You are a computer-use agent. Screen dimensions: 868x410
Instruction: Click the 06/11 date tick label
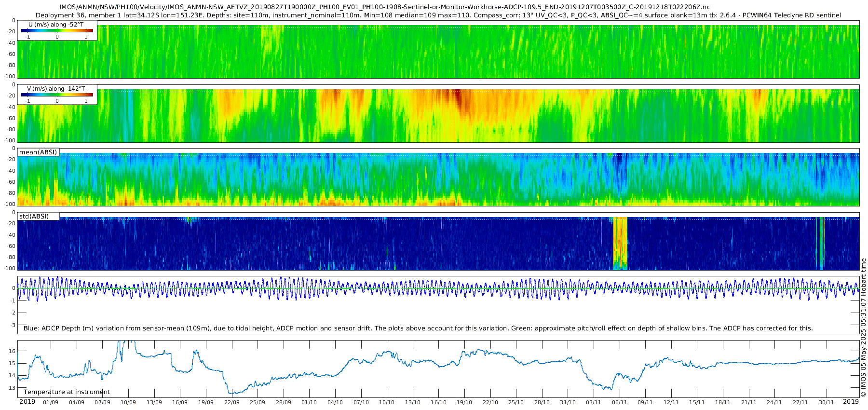pyautogui.click(x=619, y=402)
